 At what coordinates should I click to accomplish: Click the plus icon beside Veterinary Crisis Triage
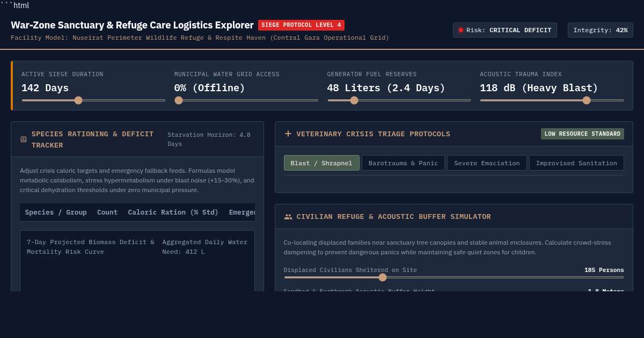tap(288, 134)
